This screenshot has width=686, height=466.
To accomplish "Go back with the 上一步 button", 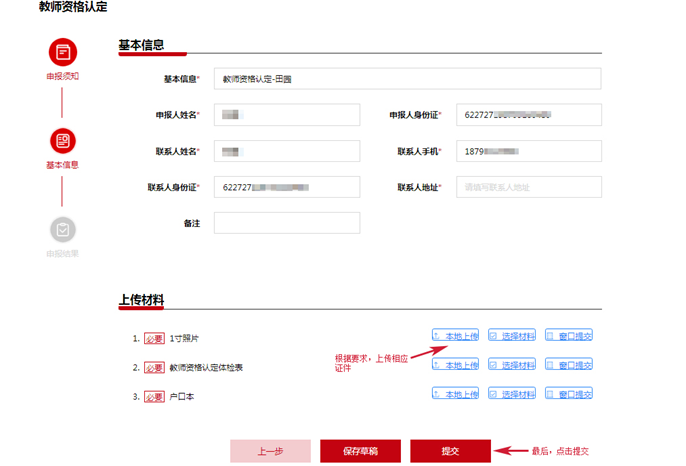I will [270, 451].
